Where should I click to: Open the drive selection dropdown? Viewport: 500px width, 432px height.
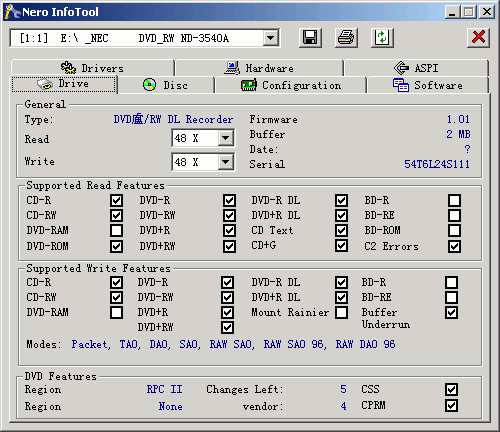point(271,38)
